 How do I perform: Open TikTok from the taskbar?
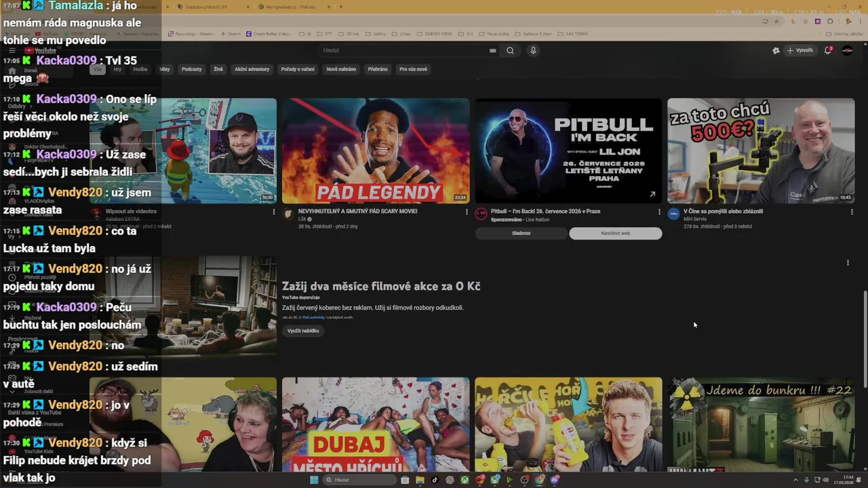tap(435, 480)
